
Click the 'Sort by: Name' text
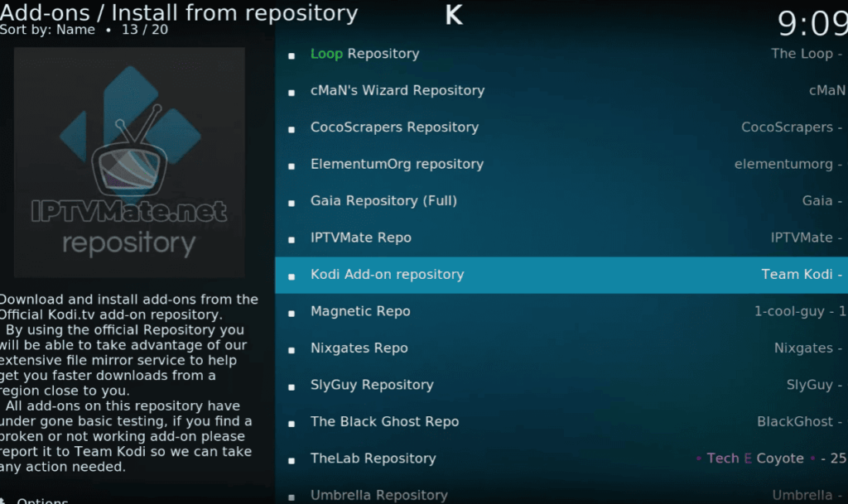(47, 30)
